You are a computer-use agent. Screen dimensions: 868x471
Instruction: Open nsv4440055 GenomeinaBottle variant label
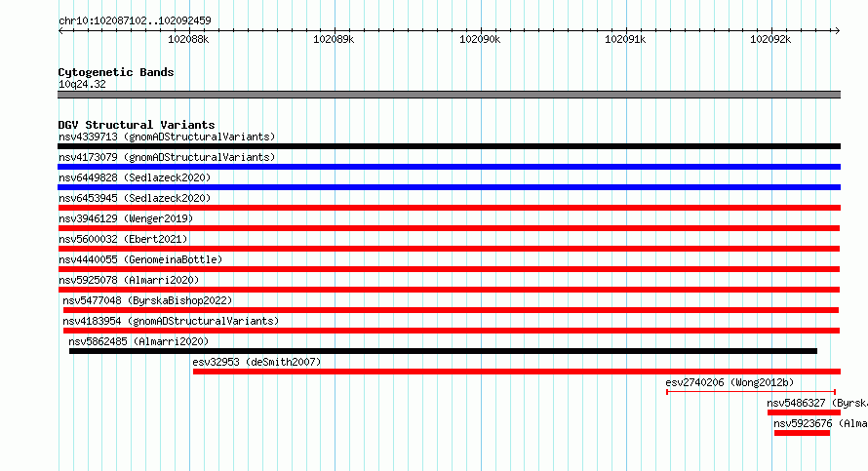point(140,259)
